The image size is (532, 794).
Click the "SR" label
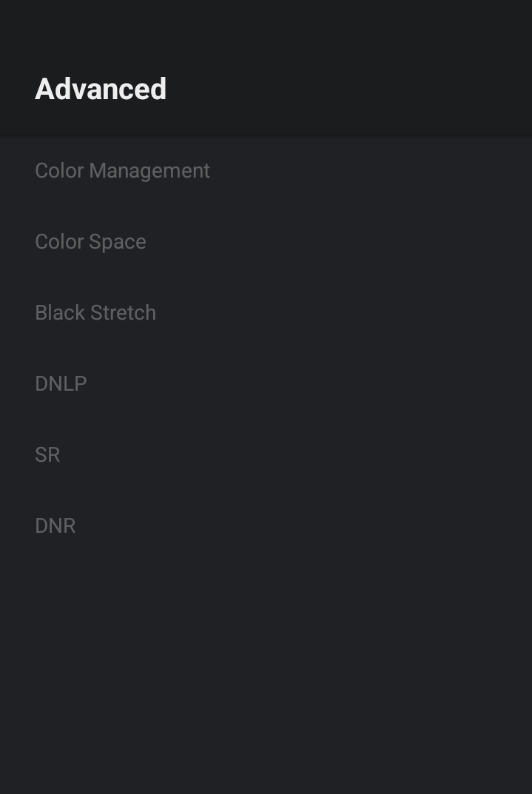coord(47,455)
